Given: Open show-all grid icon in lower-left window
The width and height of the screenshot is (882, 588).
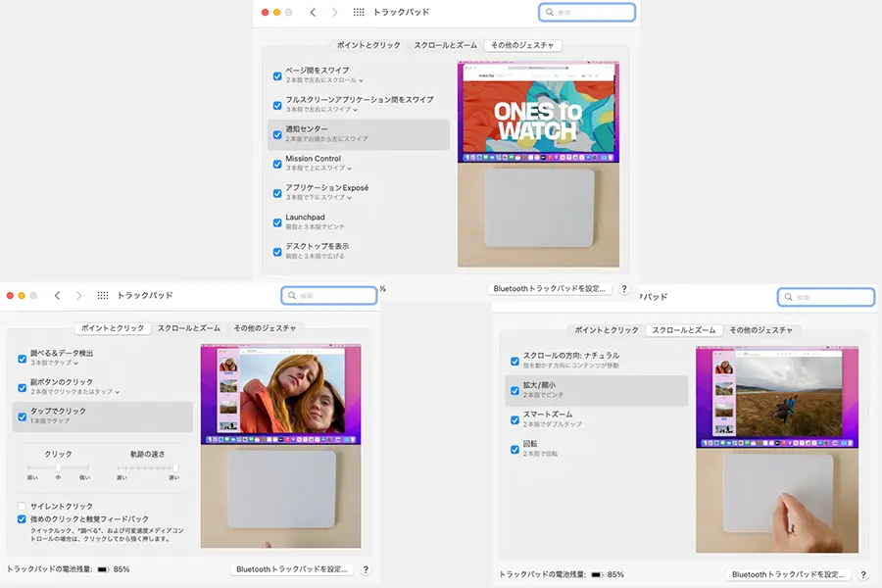Looking at the screenshot, I should pos(102,295).
